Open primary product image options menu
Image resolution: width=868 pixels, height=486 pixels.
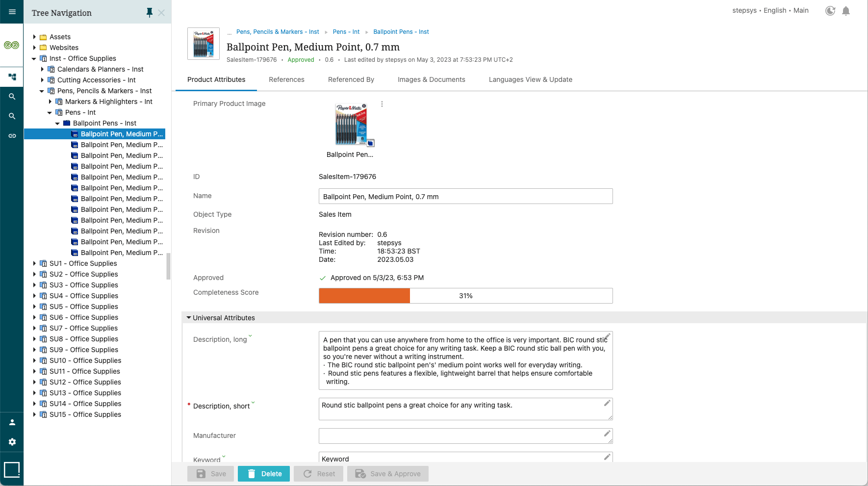tap(382, 104)
